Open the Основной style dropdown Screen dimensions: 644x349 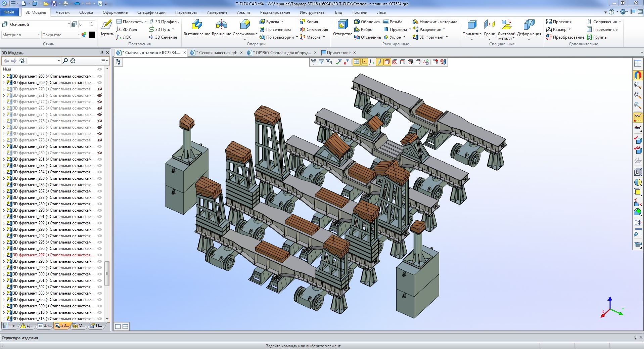click(69, 24)
